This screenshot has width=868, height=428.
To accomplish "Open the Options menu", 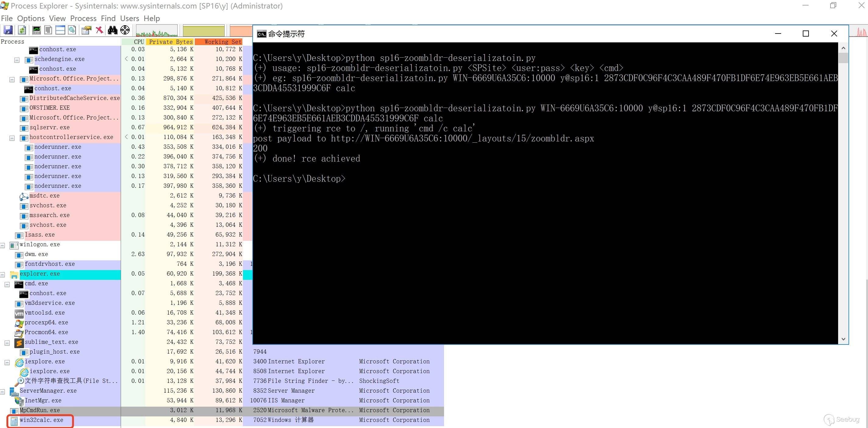I will 31,18.
